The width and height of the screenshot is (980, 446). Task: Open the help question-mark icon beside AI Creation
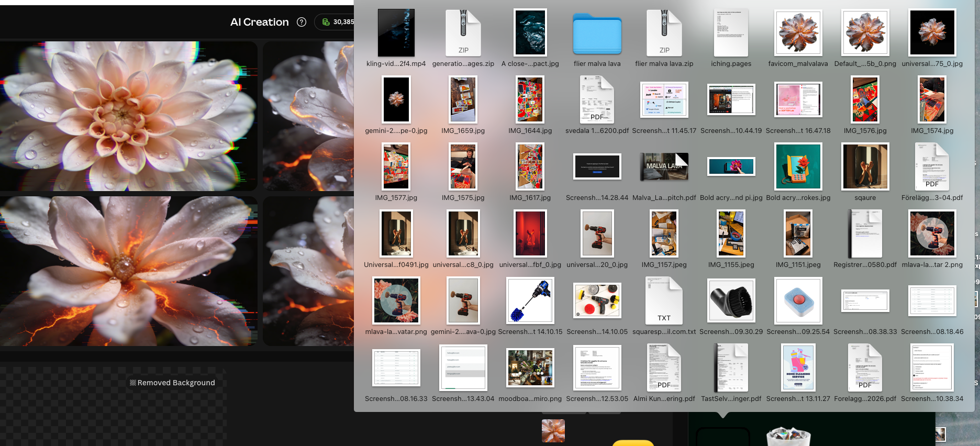point(302,22)
